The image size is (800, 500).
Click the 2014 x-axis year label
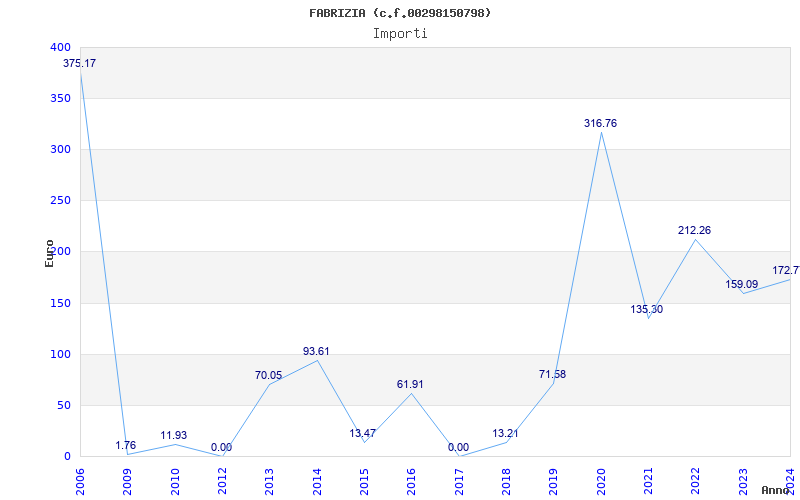pos(317,482)
